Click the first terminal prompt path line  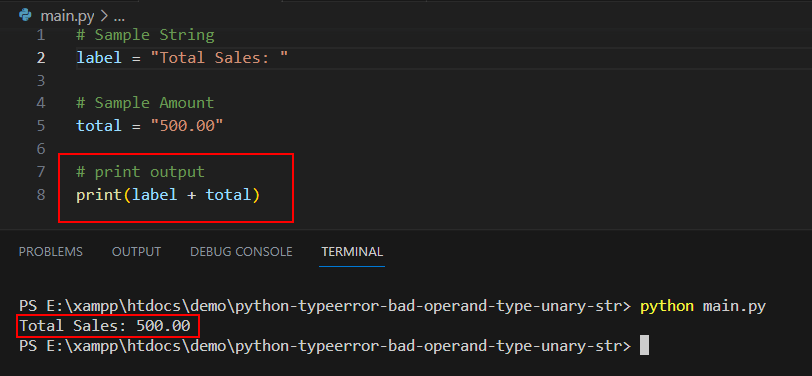click(x=325, y=306)
